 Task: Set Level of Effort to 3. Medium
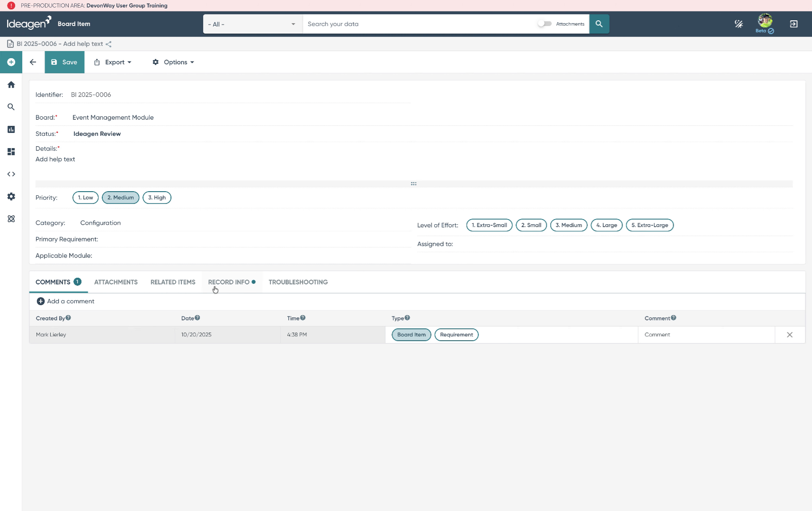[x=569, y=225]
